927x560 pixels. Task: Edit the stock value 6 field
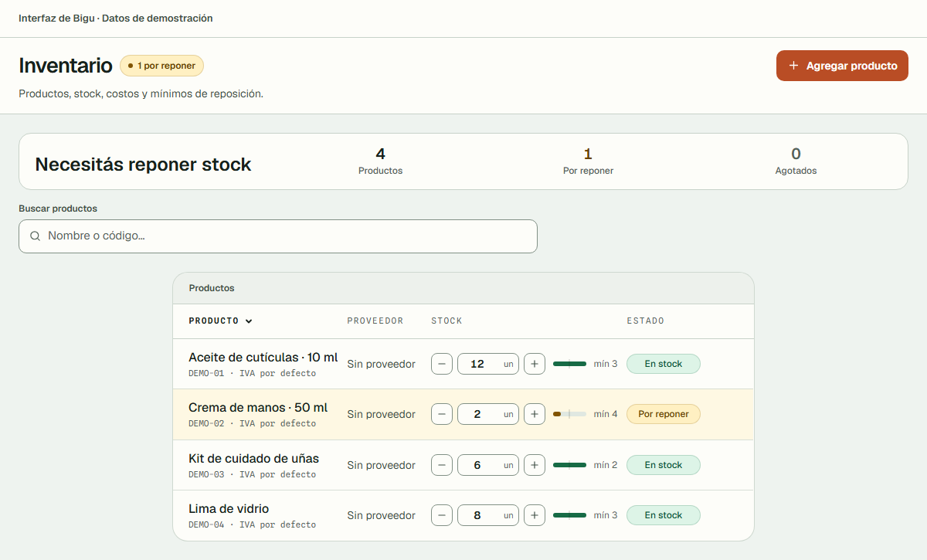click(x=488, y=465)
